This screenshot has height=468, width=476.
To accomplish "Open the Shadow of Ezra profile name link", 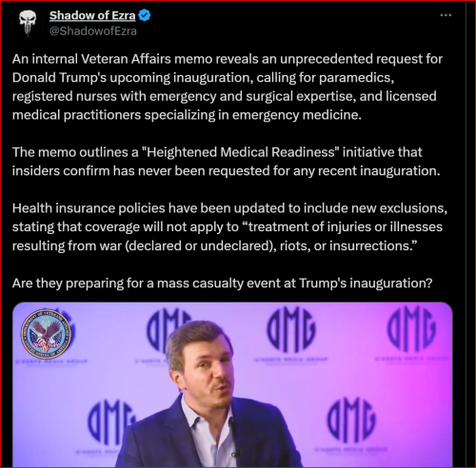I will tap(92, 15).
